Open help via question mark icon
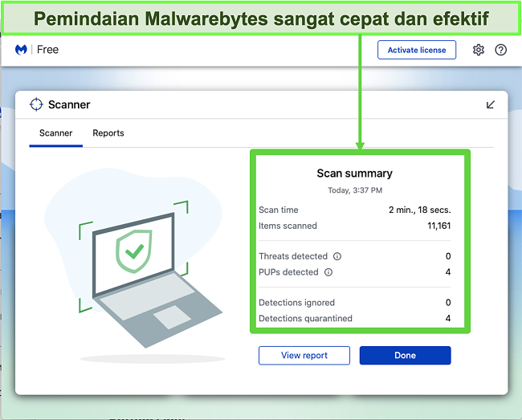The width and height of the screenshot is (522, 420). pos(500,50)
